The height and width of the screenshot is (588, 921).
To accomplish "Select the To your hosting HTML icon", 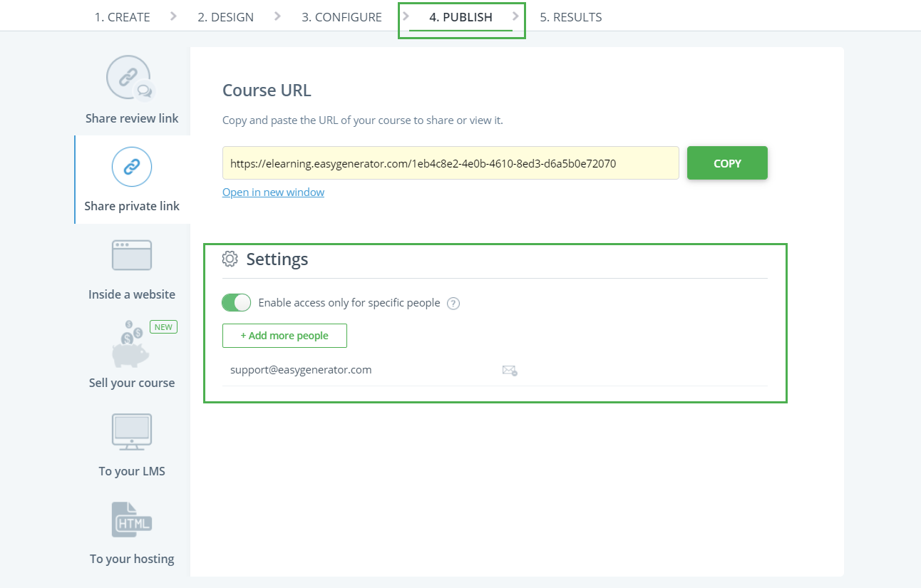I will 131,520.
